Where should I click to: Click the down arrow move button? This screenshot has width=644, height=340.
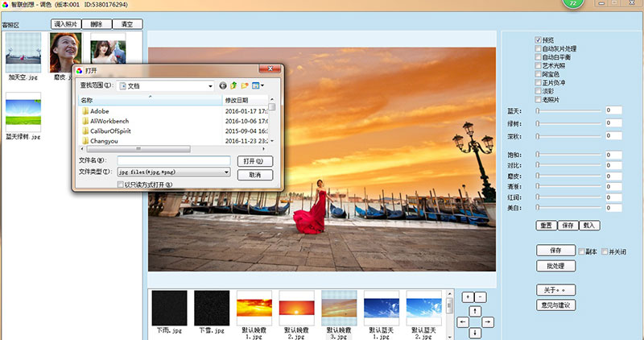click(x=475, y=333)
